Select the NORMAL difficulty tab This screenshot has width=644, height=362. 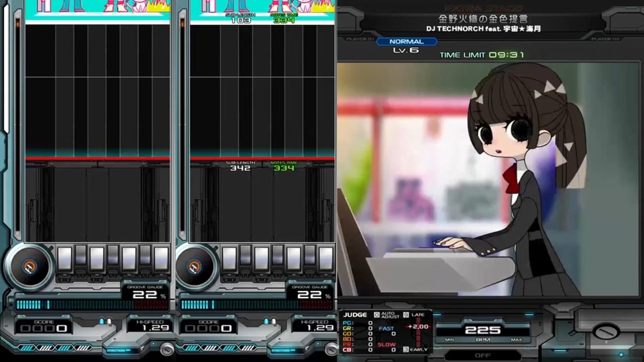click(x=407, y=42)
